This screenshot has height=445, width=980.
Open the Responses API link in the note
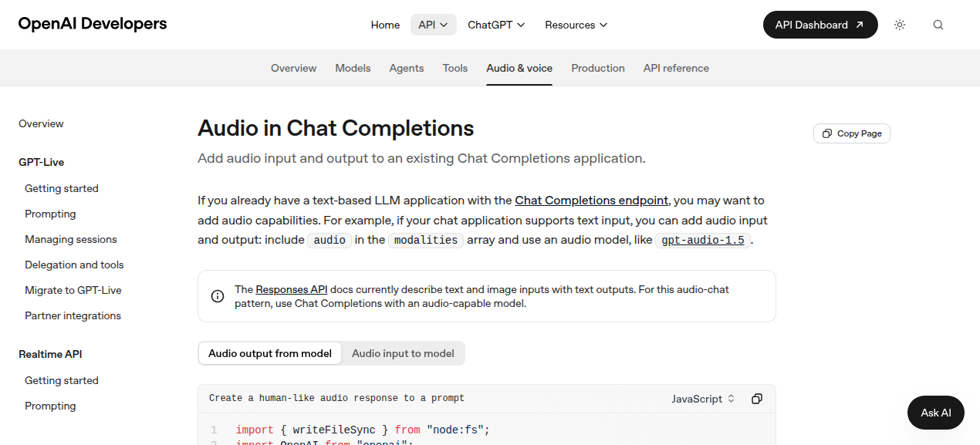pyautogui.click(x=292, y=289)
